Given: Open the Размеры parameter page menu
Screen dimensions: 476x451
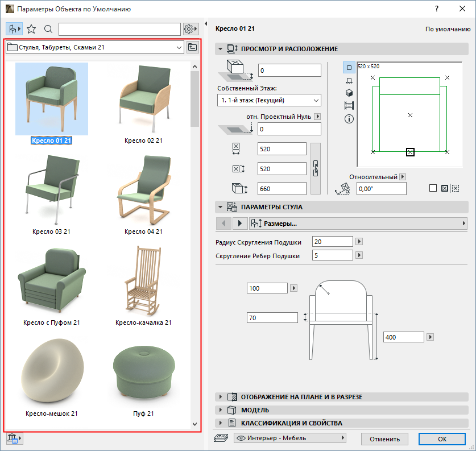Looking at the screenshot, I should 357,223.
